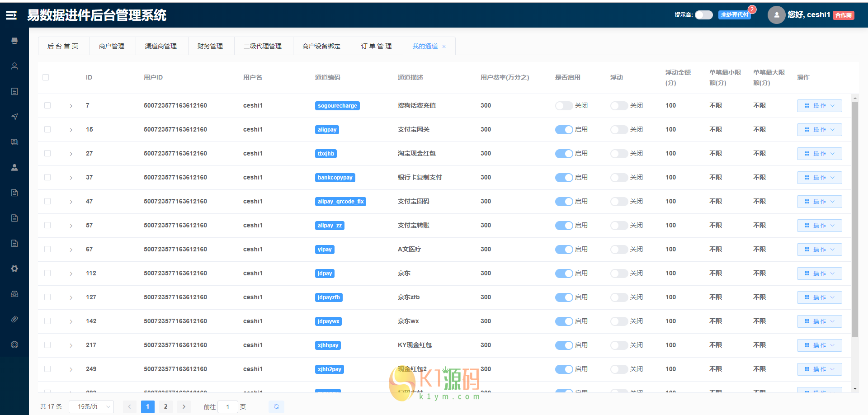Open the paper-plane icon in the sidebar
The width and height of the screenshot is (868, 415).
point(14,117)
